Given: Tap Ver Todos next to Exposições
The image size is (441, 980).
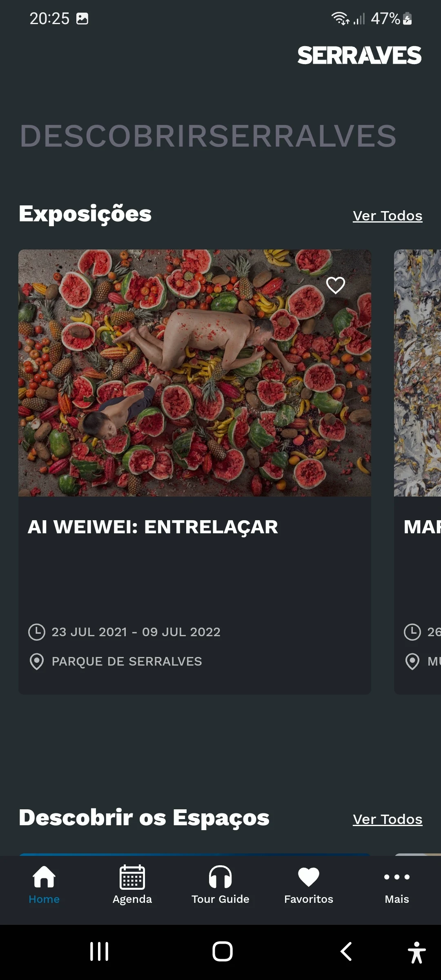Looking at the screenshot, I should pyautogui.click(x=388, y=216).
